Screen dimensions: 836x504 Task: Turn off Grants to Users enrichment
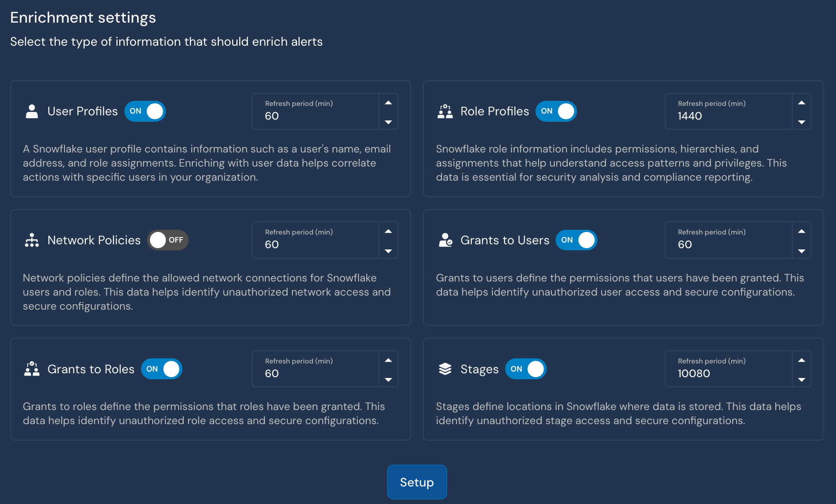(x=577, y=240)
